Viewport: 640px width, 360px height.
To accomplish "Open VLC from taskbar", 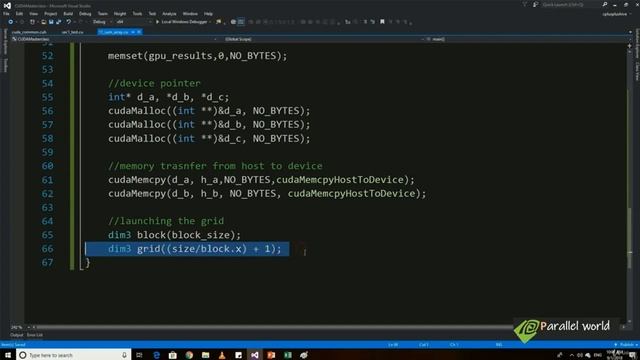I will (x=222, y=355).
